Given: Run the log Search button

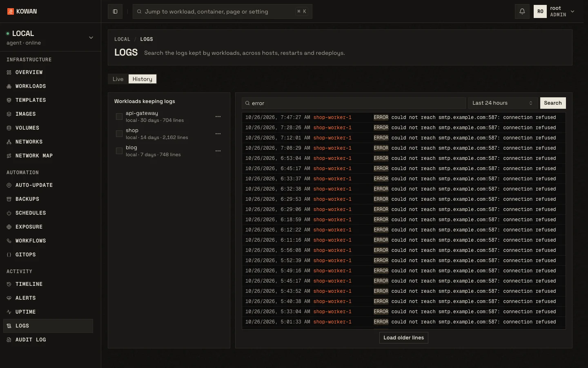Looking at the screenshot, I should coord(553,103).
